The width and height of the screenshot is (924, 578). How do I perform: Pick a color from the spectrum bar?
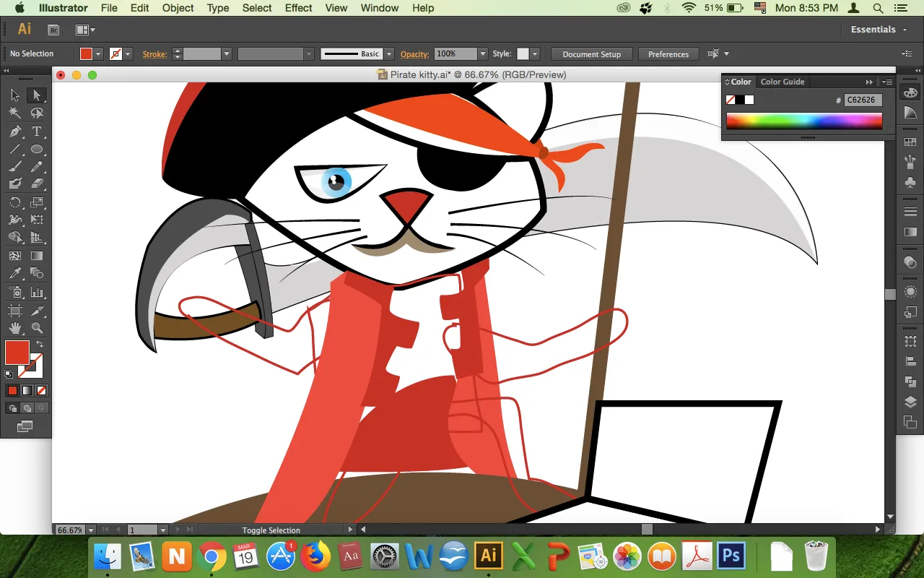coord(804,121)
